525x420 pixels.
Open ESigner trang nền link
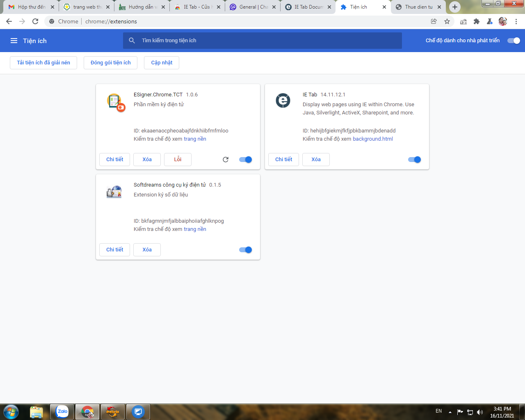pyautogui.click(x=195, y=139)
